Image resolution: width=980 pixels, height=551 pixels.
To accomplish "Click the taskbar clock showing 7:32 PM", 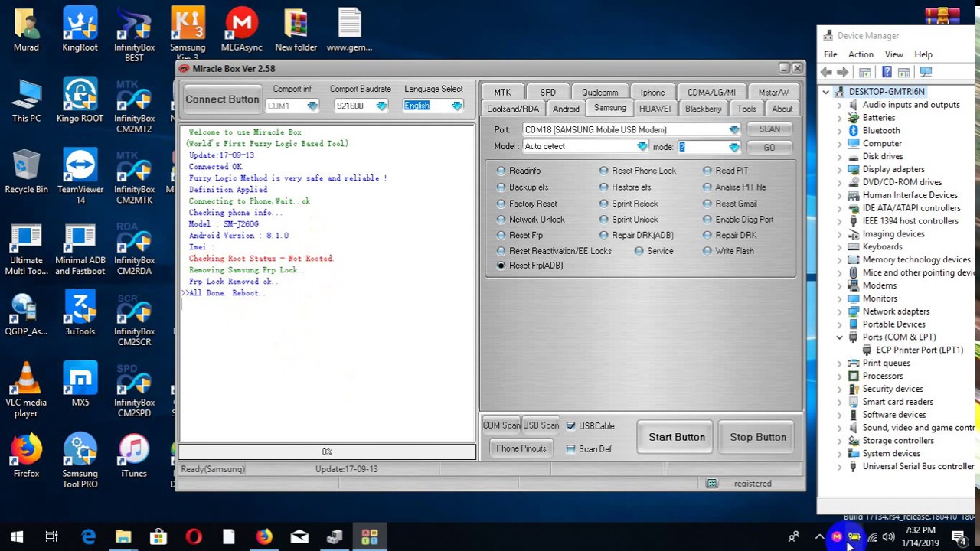I will (x=920, y=536).
